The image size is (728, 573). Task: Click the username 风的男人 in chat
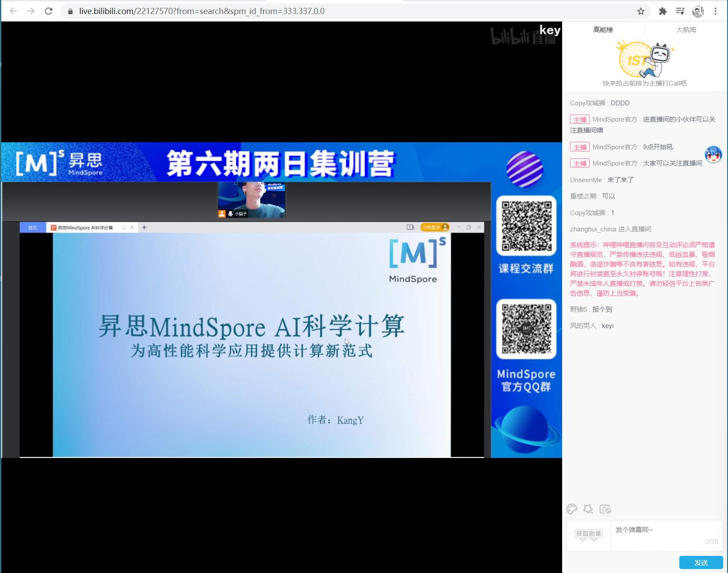(583, 326)
